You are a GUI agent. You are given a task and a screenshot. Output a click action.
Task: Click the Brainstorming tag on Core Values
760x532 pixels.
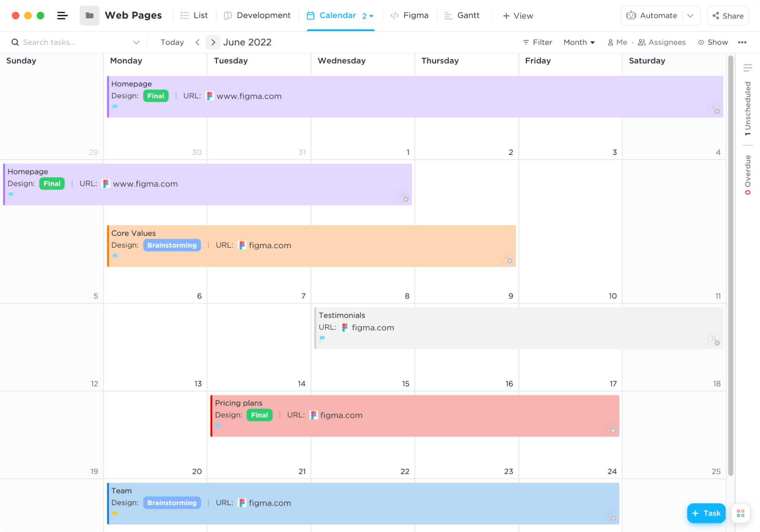(x=172, y=245)
